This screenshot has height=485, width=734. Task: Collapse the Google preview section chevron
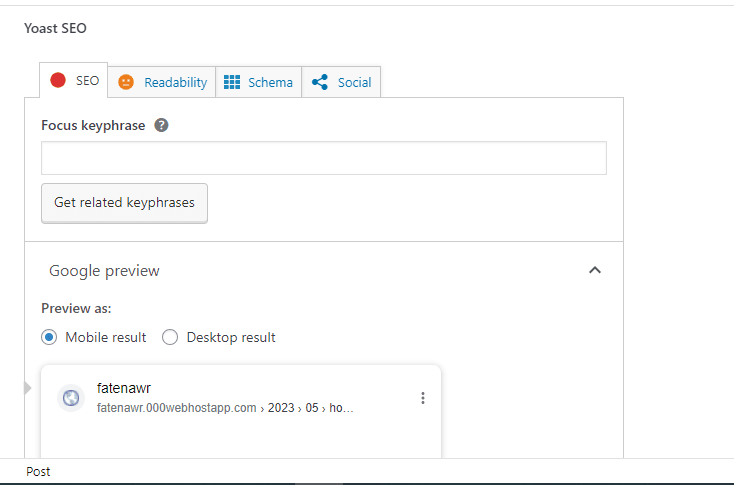595,270
